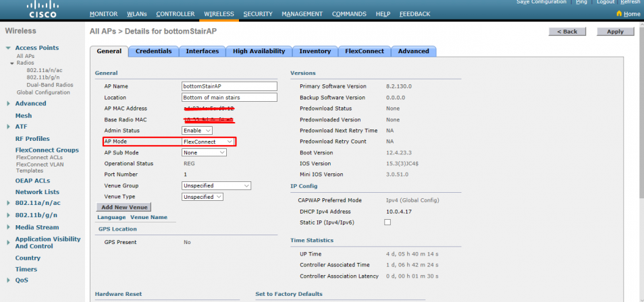Switch to the Credentials tab

[154, 51]
